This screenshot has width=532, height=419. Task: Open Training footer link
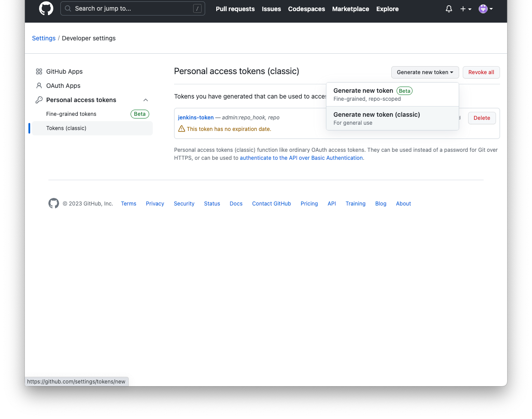[x=356, y=204]
